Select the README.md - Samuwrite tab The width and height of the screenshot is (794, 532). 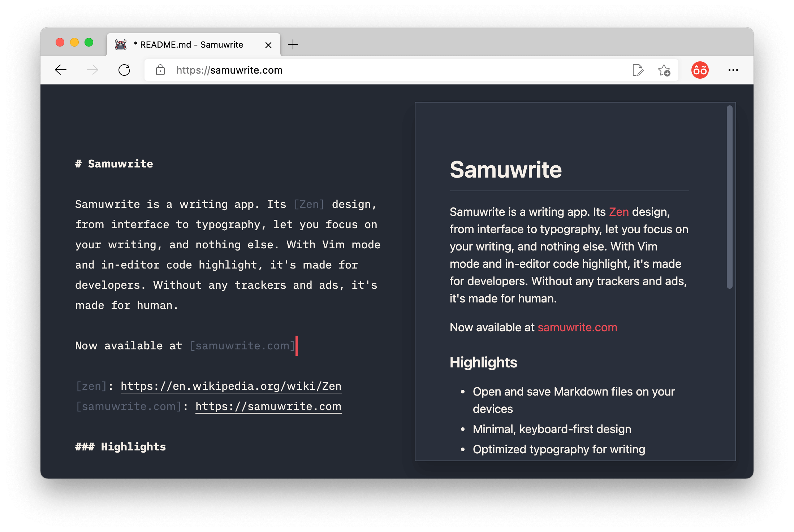(x=191, y=45)
